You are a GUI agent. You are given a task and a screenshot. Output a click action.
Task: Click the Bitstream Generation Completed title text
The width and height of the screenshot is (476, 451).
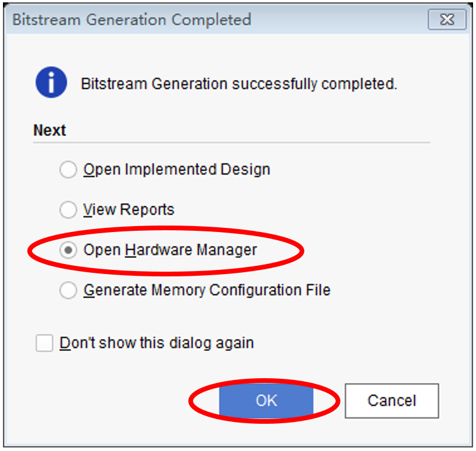point(131,20)
